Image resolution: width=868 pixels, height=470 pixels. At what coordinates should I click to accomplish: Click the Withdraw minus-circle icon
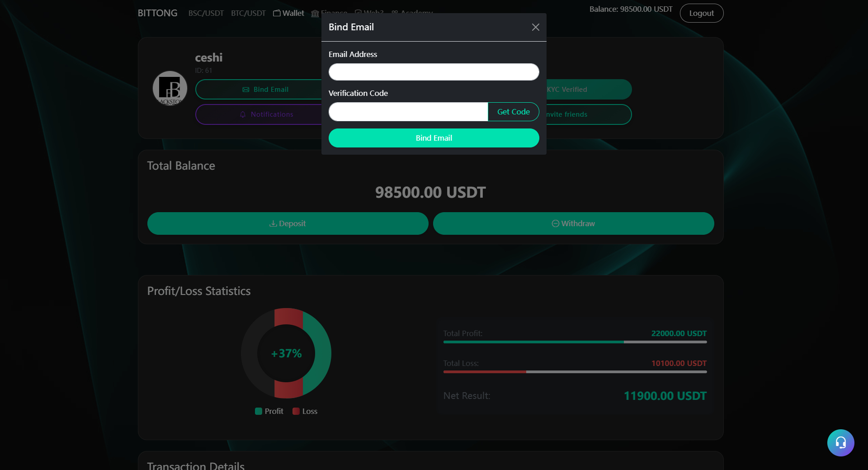[555, 223]
